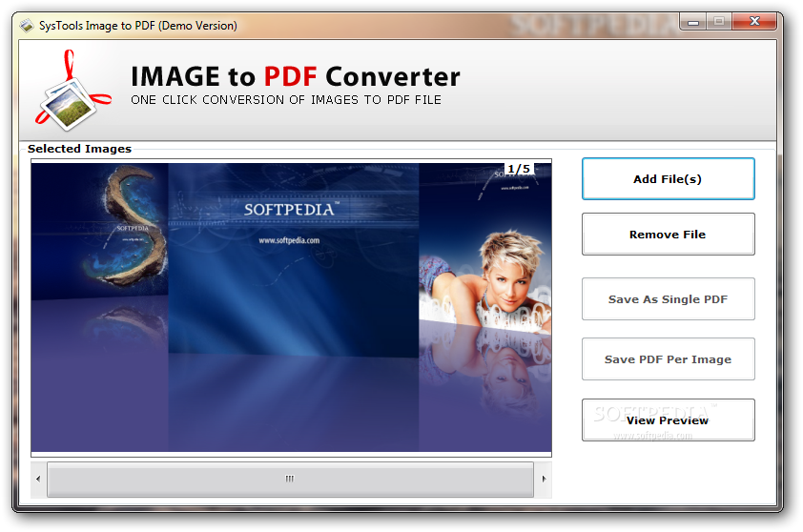Image resolution: width=803 pixels, height=532 pixels.
Task: Click the Add File(s) button
Action: pos(668,178)
